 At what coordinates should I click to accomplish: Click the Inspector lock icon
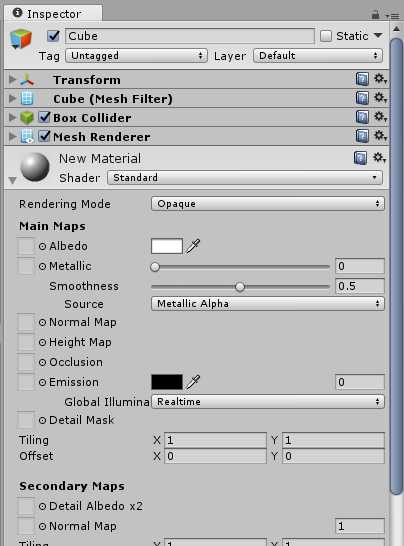[375, 15]
